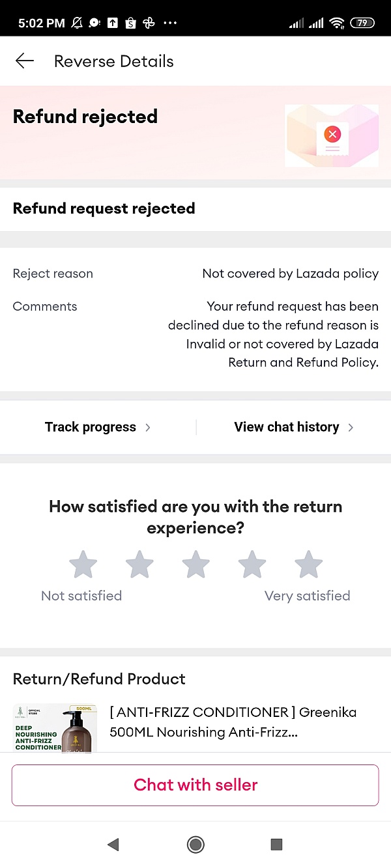
Task: Rate the return experience one star
Action: tap(83, 565)
